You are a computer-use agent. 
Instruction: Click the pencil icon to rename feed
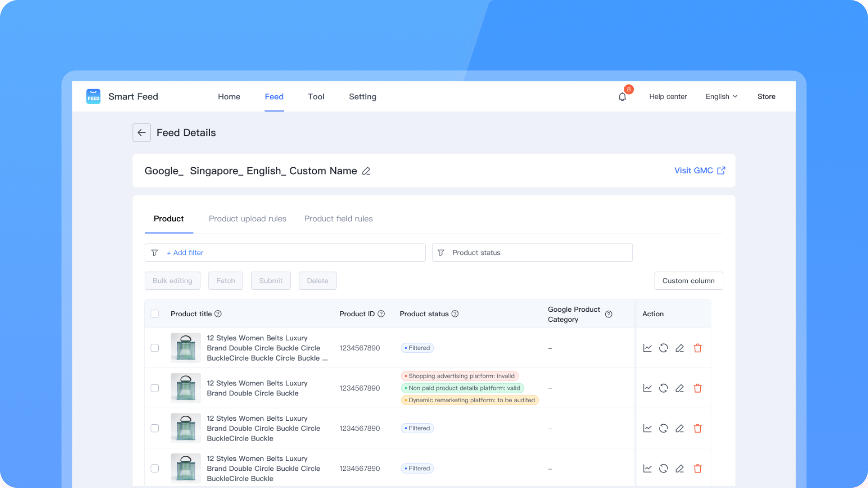[366, 171]
